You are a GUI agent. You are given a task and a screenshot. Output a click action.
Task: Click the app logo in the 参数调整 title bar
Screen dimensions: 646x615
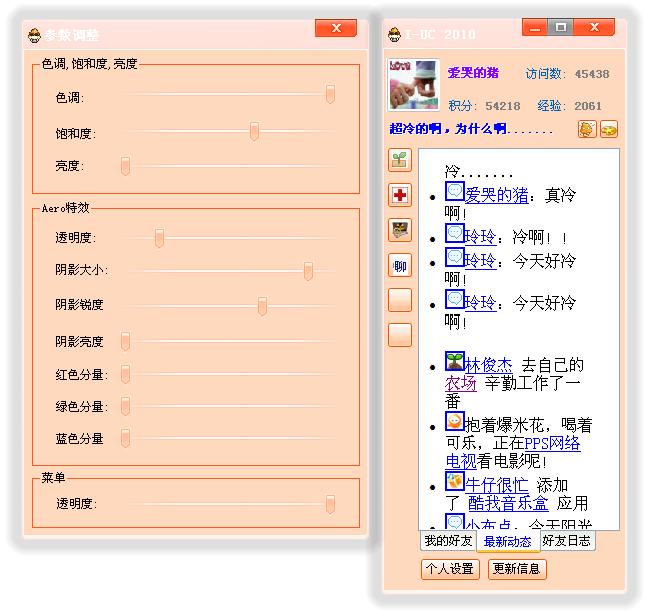pos(35,35)
